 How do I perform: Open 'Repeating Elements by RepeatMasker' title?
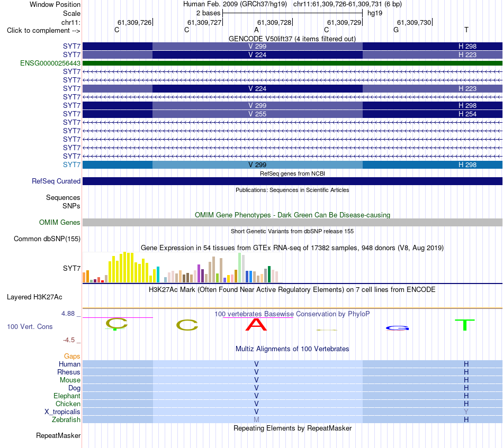tap(292, 428)
